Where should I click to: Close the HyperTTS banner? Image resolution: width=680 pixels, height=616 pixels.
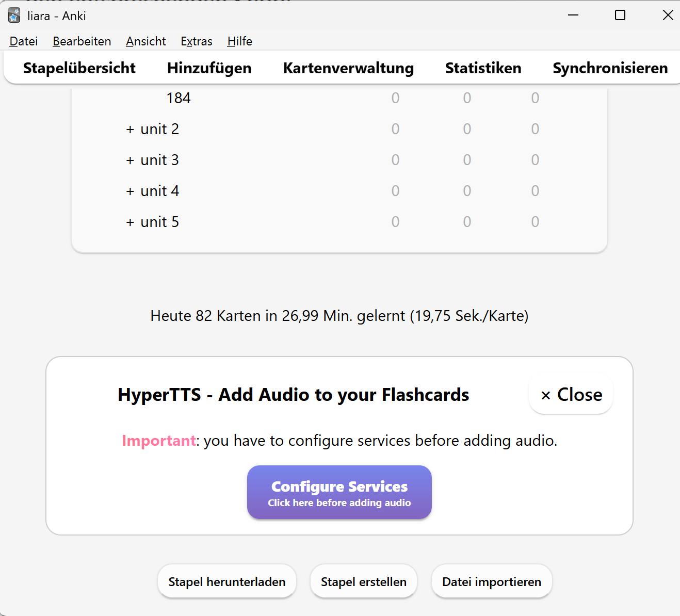[571, 395]
